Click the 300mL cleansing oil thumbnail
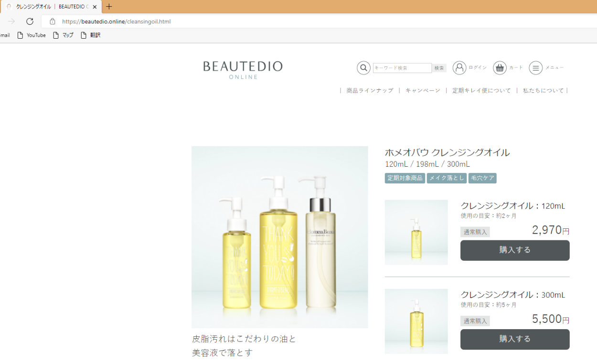The image size is (597, 364). tap(416, 321)
